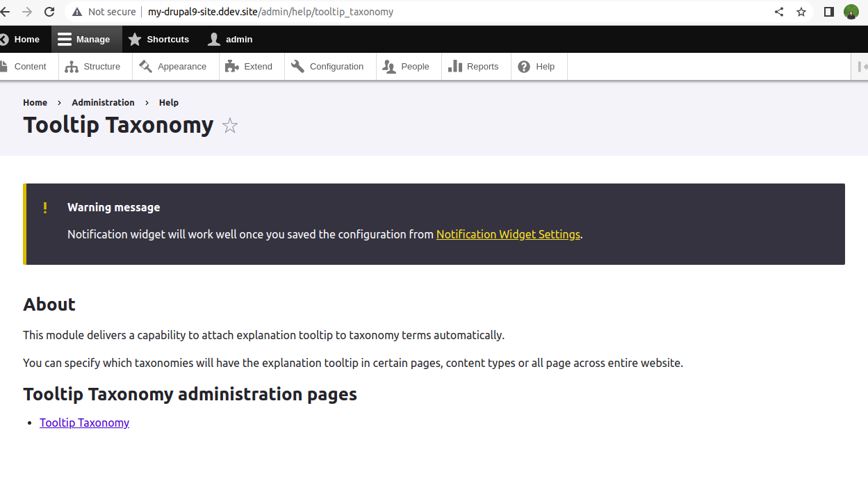Open Structure via the admin toolbar icon
Screen dimensions: 868x490
click(x=73, y=66)
